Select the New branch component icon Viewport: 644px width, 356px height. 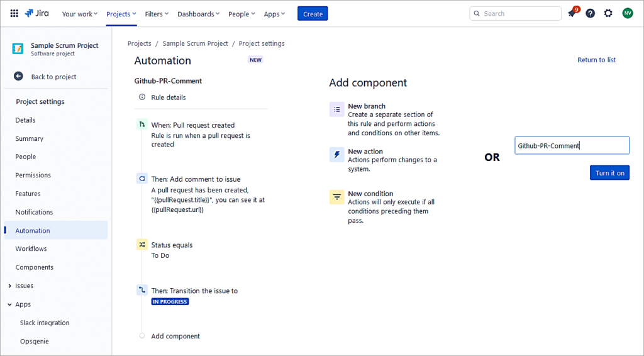[336, 109]
